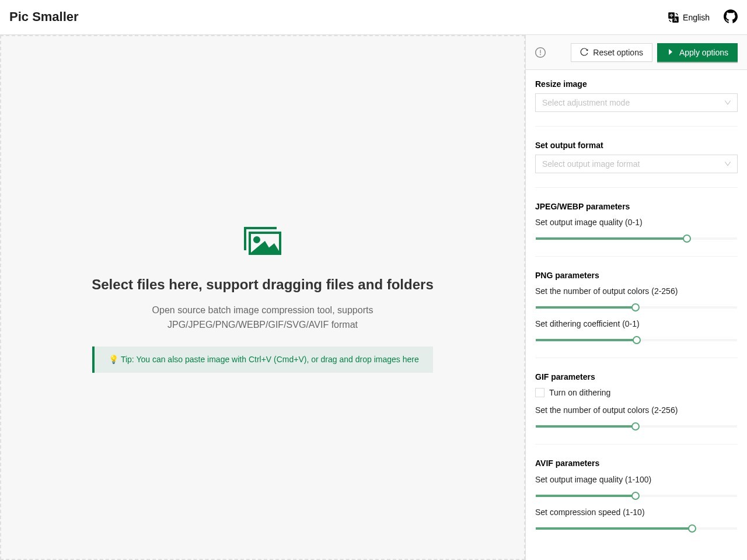Click the AVIF compression speed slider handle

point(692,528)
